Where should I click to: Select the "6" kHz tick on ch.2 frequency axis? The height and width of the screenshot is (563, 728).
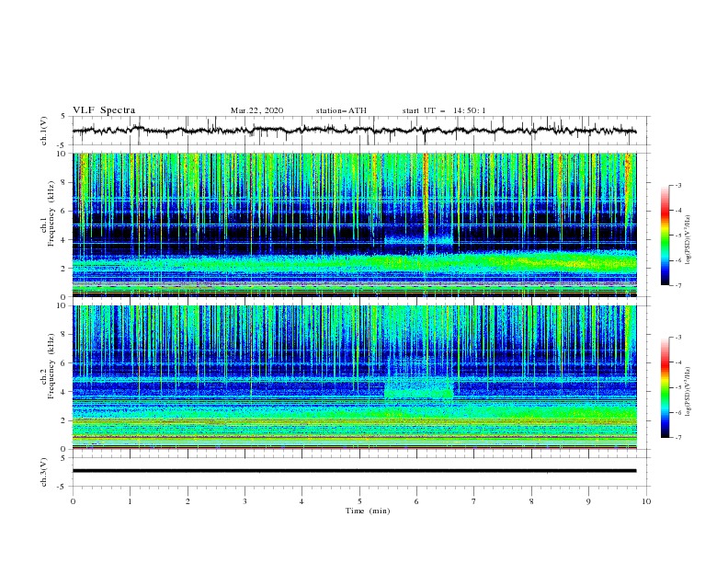tap(64, 362)
